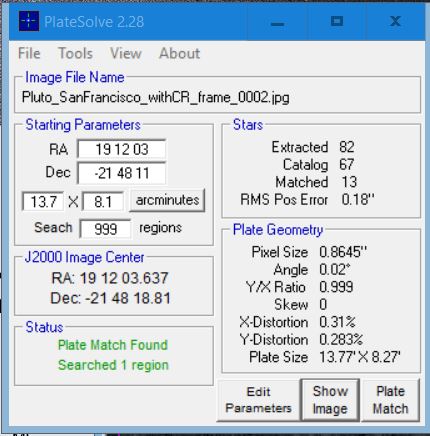Click the Extracted stars value 82

coord(347,147)
